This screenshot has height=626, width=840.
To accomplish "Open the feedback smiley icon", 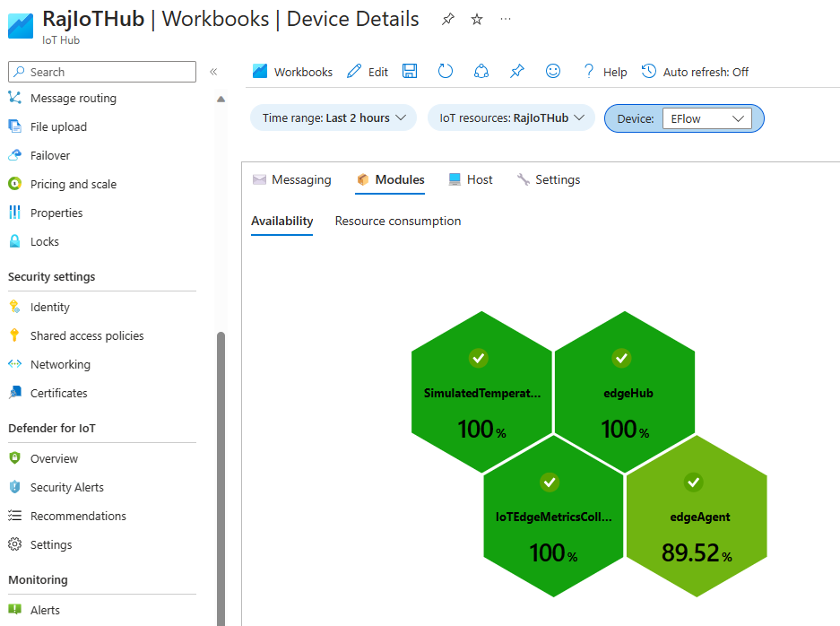I will tap(553, 71).
